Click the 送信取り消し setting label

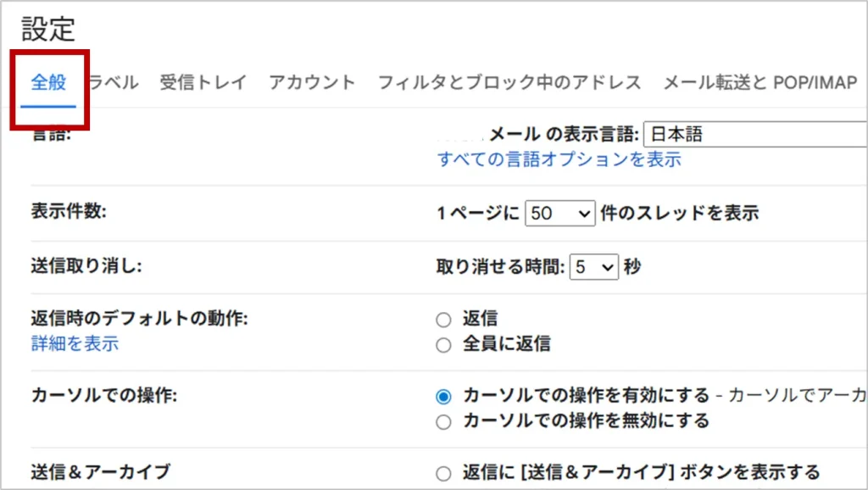coord(86,266)
